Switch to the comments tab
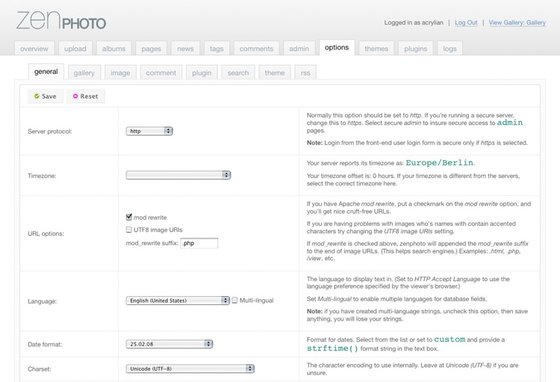 tap(256, 49)
